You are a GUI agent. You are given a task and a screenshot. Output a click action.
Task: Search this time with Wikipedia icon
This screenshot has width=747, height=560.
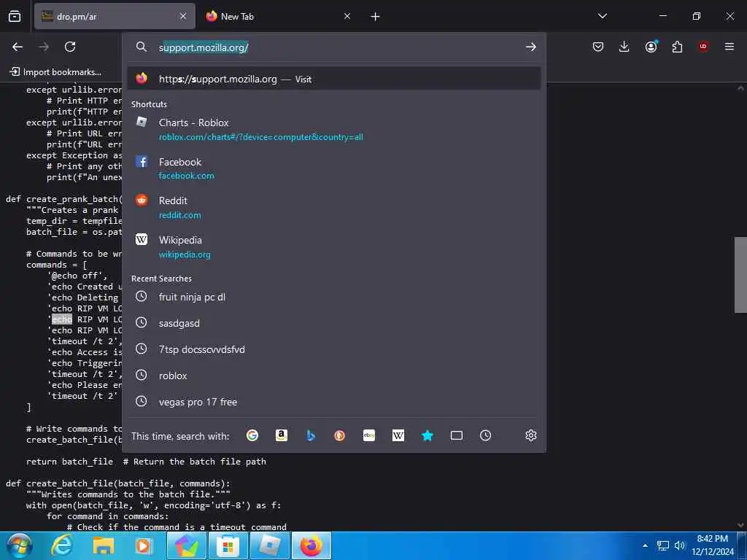point(398,435)
